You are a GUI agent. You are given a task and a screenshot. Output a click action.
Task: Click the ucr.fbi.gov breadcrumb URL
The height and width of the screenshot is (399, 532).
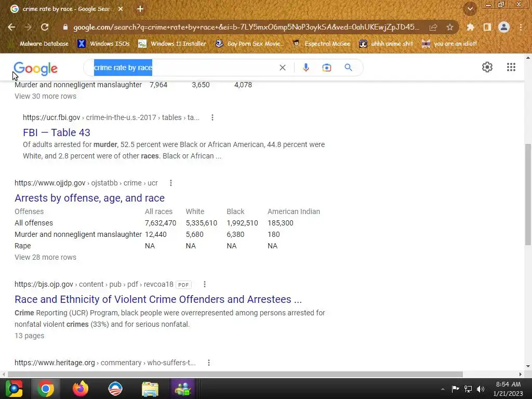pyautogui.click(x=111, y=117)
